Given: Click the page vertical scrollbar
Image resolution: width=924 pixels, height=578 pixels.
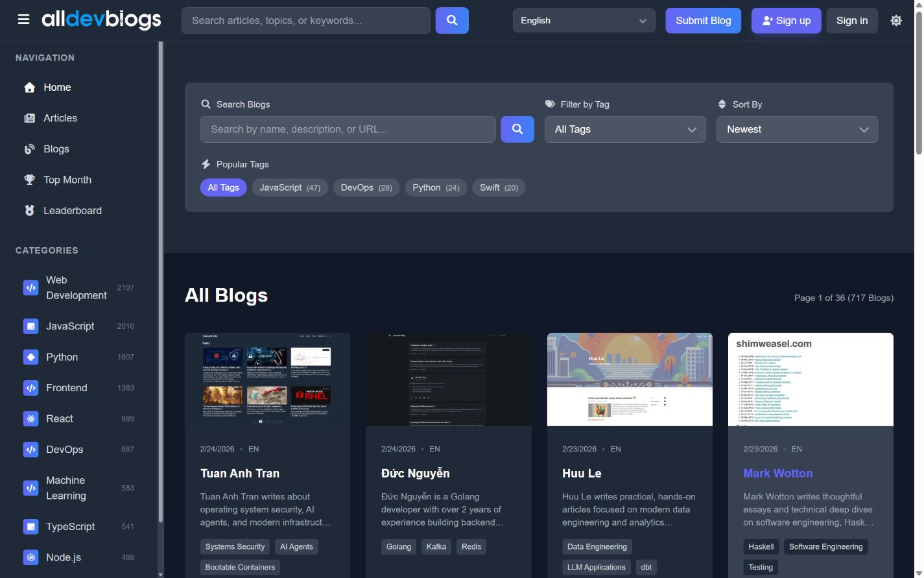Looking at the screenshot, I should [x=919, y=84].
